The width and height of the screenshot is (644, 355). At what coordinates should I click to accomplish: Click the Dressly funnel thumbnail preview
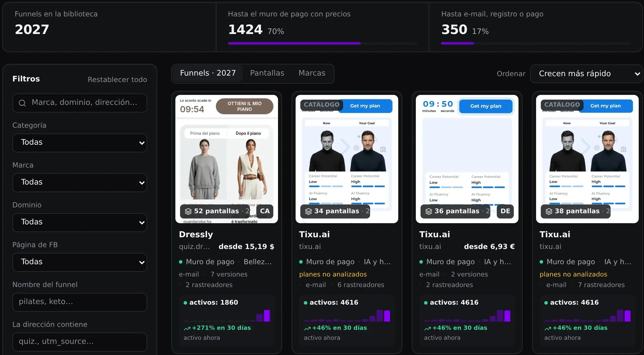coord(227,159)
